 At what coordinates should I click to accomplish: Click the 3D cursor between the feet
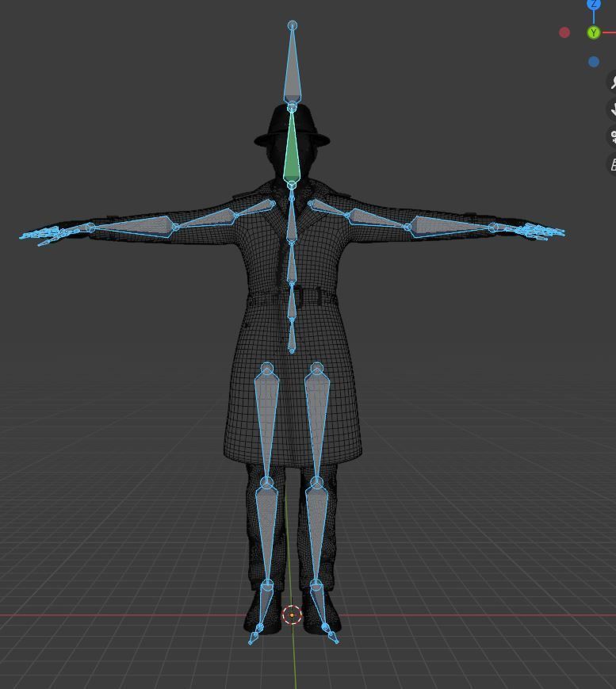(292, 615)
